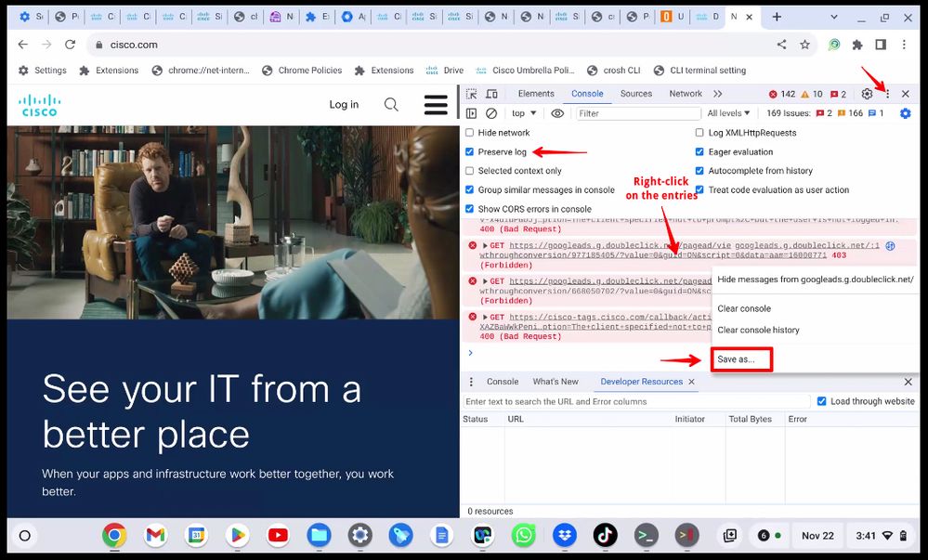This screenshot has height=560, width=928.
Task: Open Cisco hamburger menu
Action: pos(436,105)
